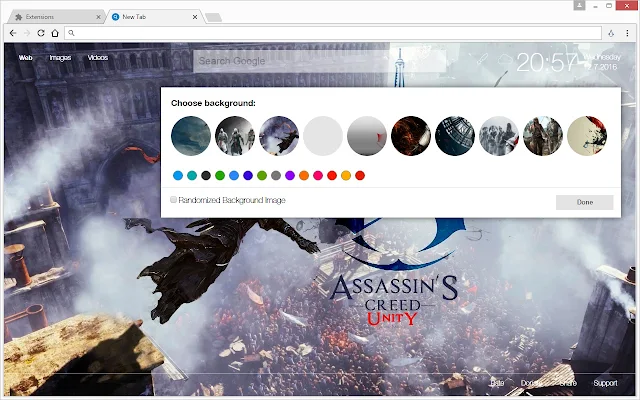
Task: Choose the three white-hooded assassins background
Action: click(x=235, y=136)
